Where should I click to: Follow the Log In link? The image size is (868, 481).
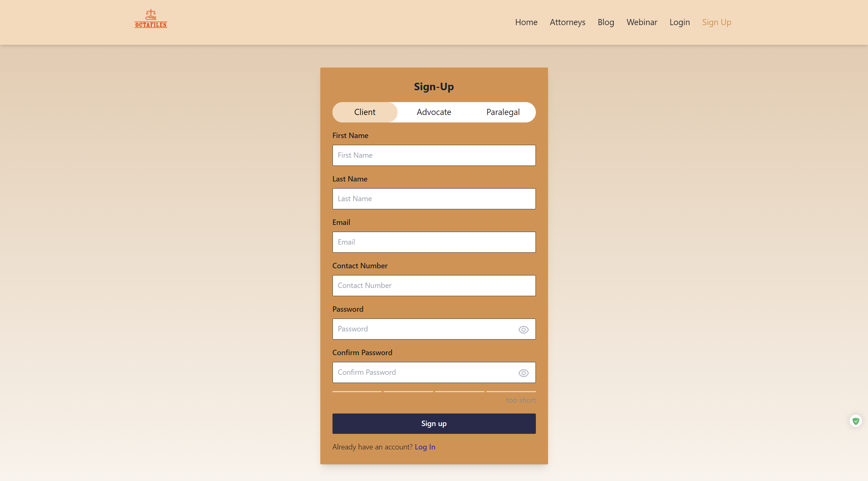[x=425, y=447]
